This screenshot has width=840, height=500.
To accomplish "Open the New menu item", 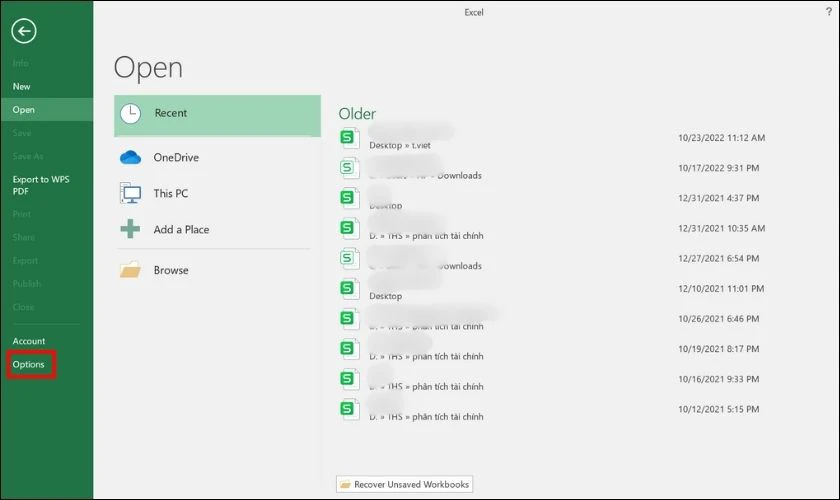I will point(21,86).
